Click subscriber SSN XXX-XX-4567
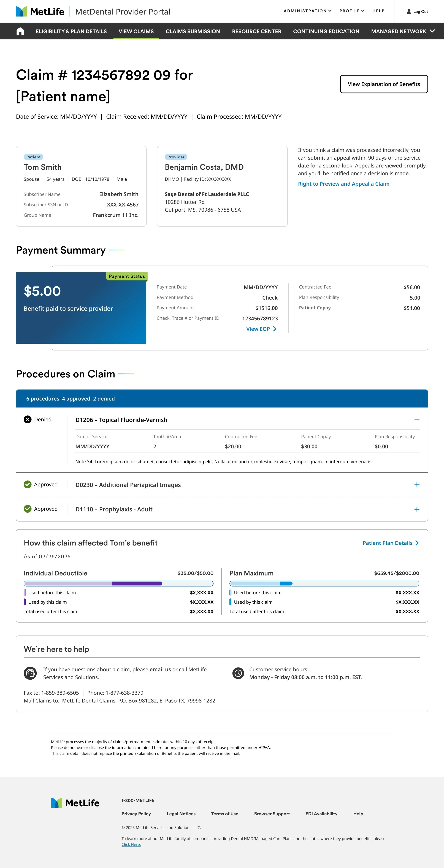This screenshot has height=868, width=444. point(123,205)
